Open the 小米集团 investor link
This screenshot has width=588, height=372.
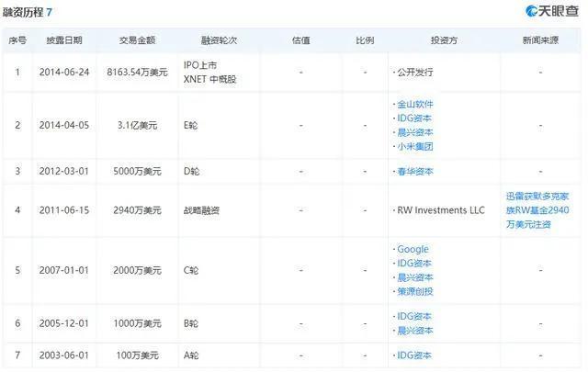click(414, 146)
